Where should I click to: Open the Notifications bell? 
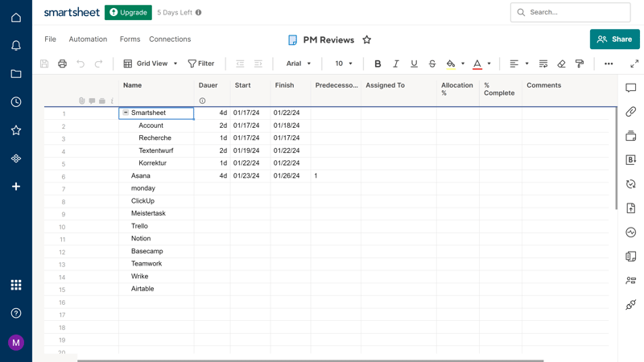pos(16,46)
